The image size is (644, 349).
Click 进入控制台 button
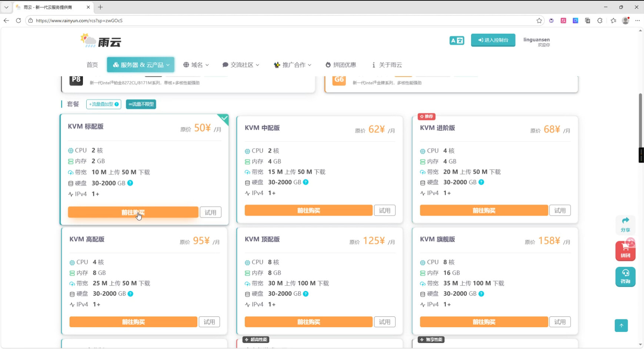(493, 40)
